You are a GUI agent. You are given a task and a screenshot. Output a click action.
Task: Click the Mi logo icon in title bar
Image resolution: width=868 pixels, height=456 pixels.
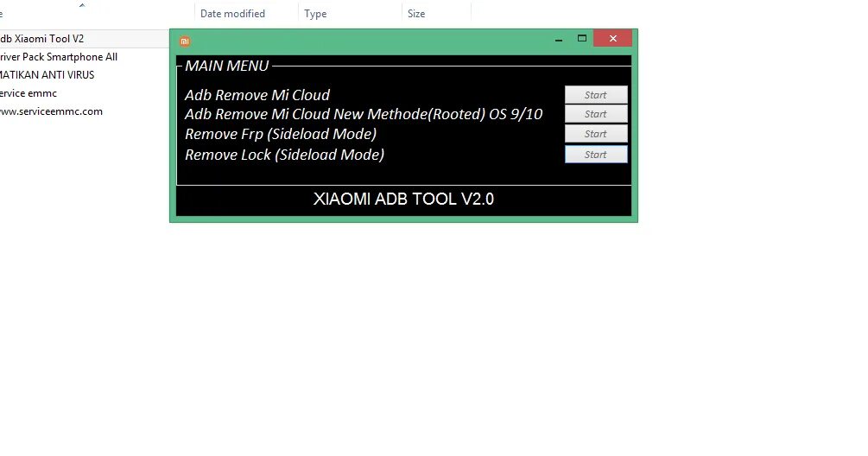(185, 41)
